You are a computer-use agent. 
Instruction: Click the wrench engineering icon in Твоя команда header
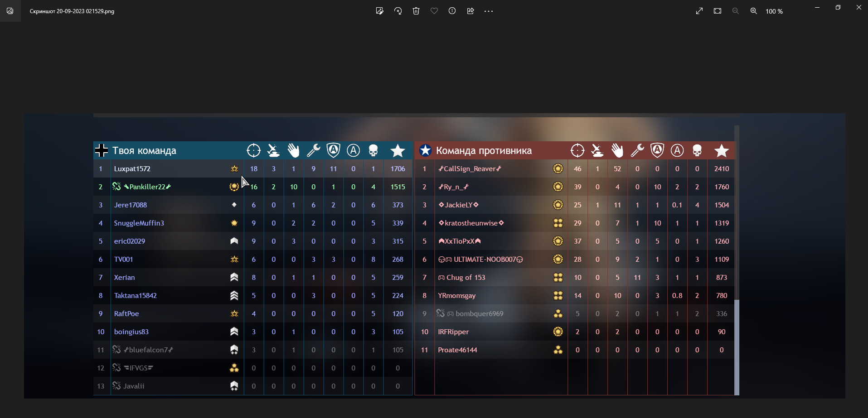[x=313, y=150]
